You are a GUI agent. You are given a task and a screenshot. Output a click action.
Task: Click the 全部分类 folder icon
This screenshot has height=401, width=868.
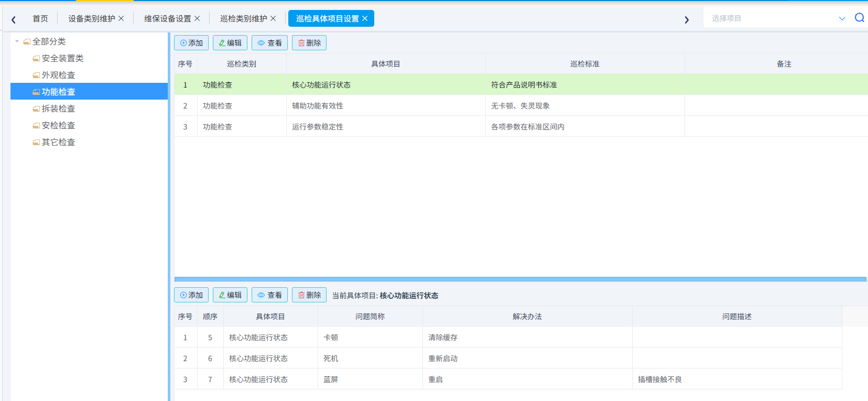[27, 42]
